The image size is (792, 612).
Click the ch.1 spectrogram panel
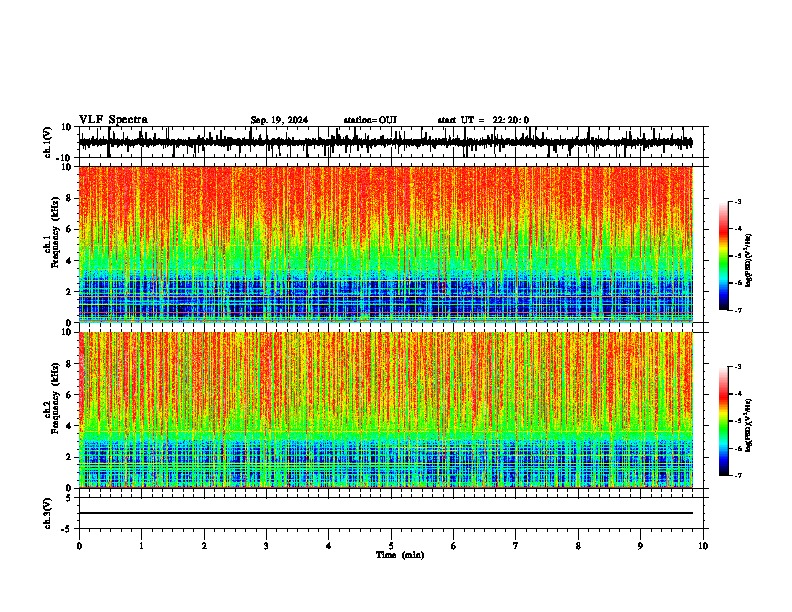coord(385,244)
